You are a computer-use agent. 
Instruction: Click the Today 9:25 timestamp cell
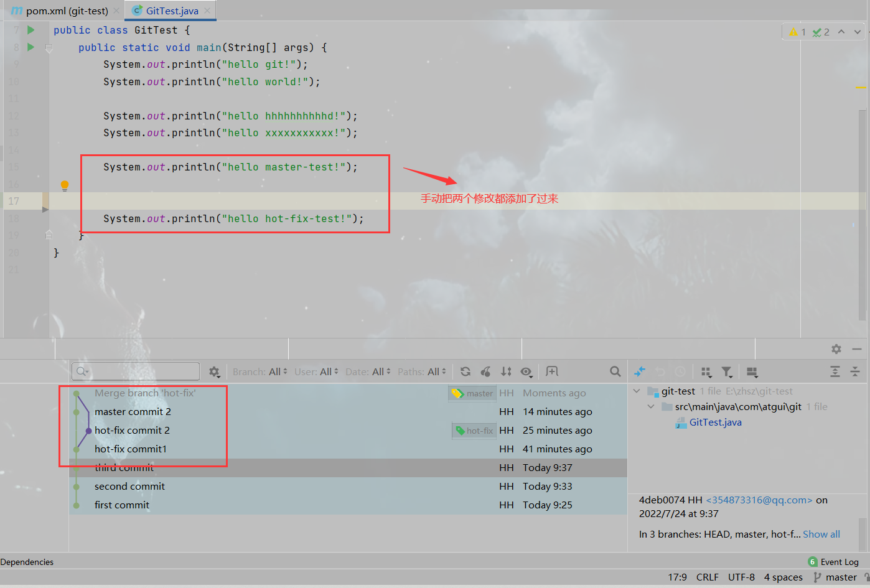548,505
